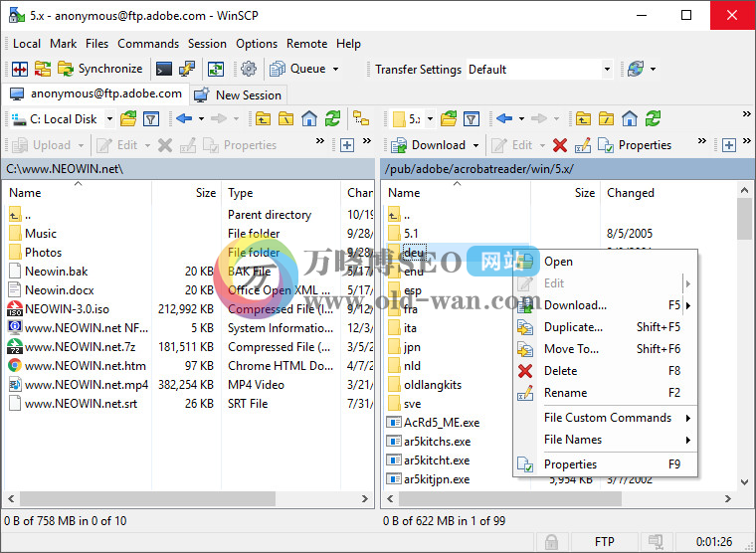Go to local home directory icon
The height and width of the screenshot is (553, 756).
coord(309,118)
